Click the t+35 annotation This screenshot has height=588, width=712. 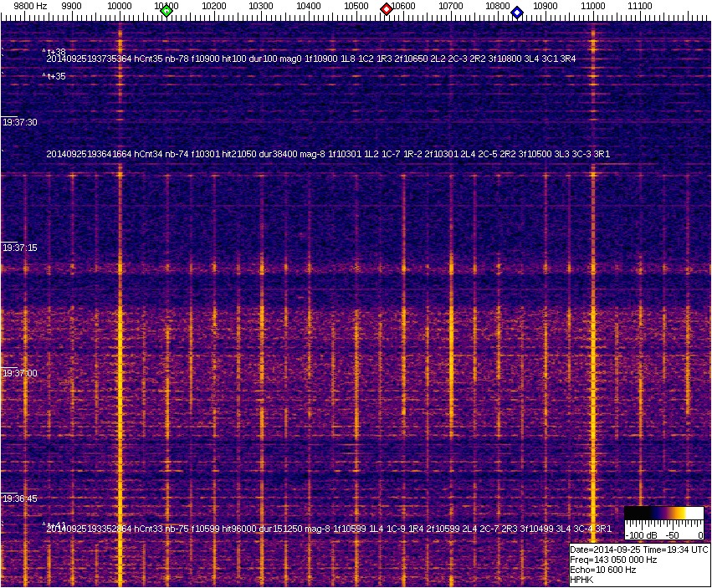(x=54, y=76)
